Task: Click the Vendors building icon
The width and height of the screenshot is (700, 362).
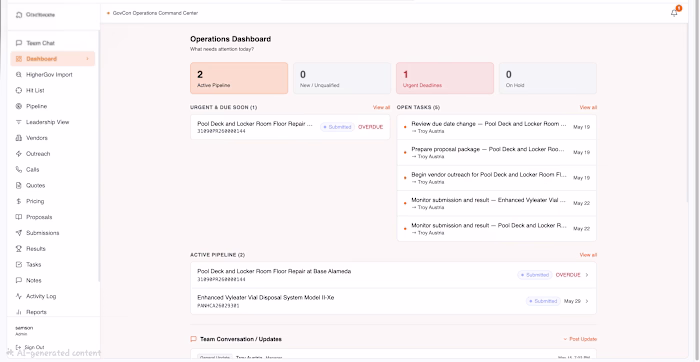Action: click(x=19, y=138)
